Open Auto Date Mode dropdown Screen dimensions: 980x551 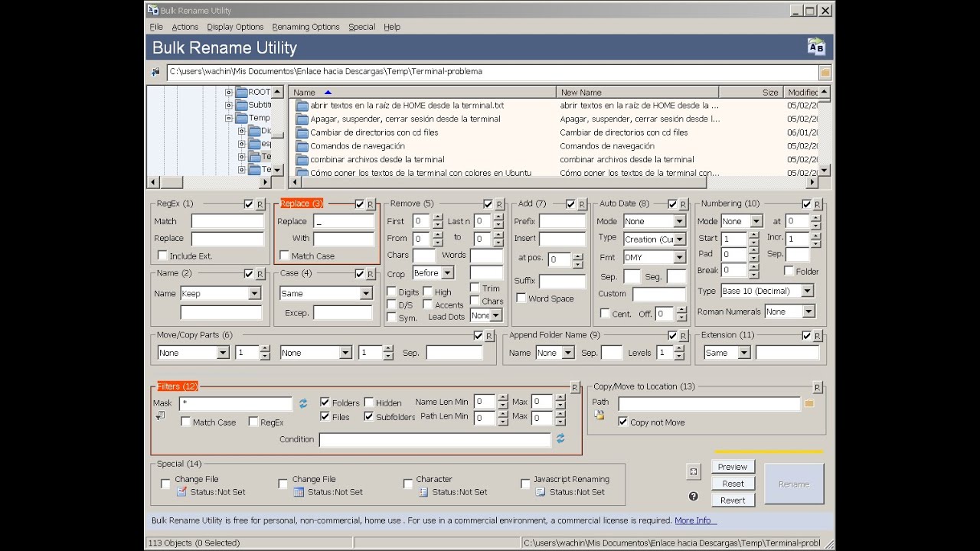pos(679,221)
